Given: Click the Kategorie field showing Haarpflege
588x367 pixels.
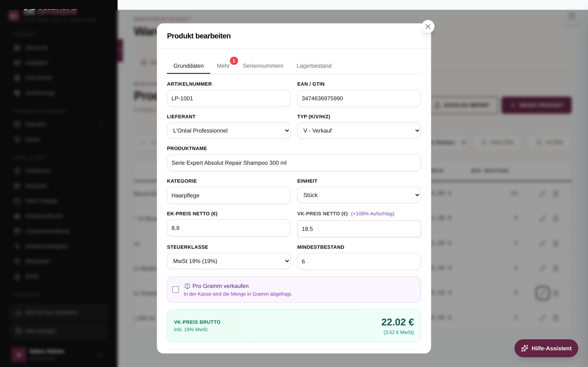Looking at the screenshot, I should point(229,195).
